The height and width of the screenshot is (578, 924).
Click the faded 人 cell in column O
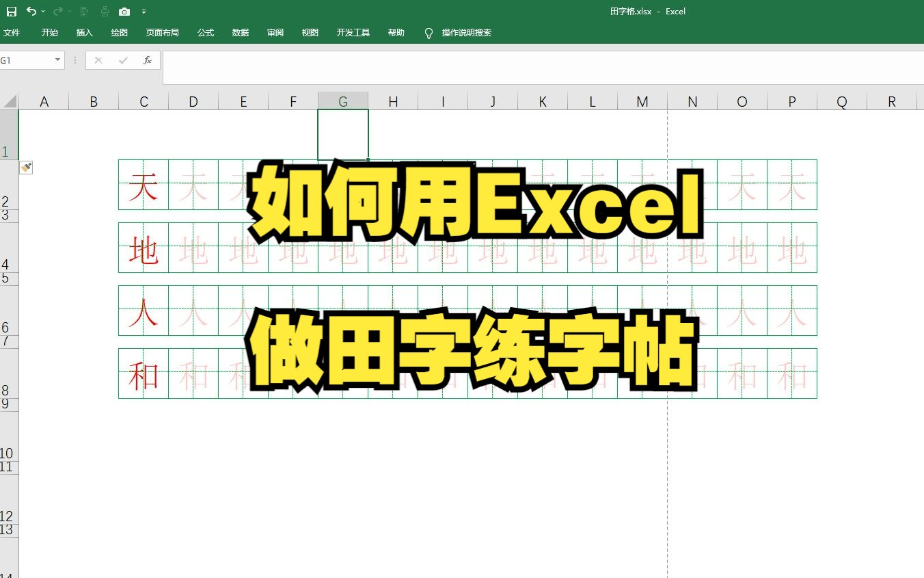click(x=742, y=311)
